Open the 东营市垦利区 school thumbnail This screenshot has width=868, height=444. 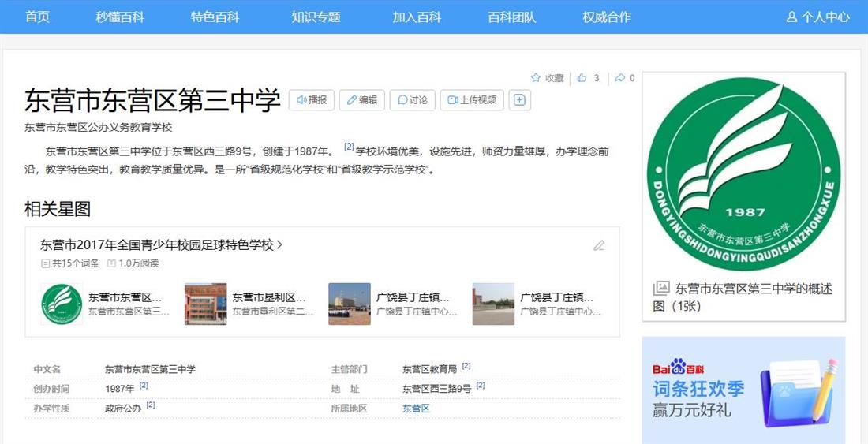[x=205, y=304]
